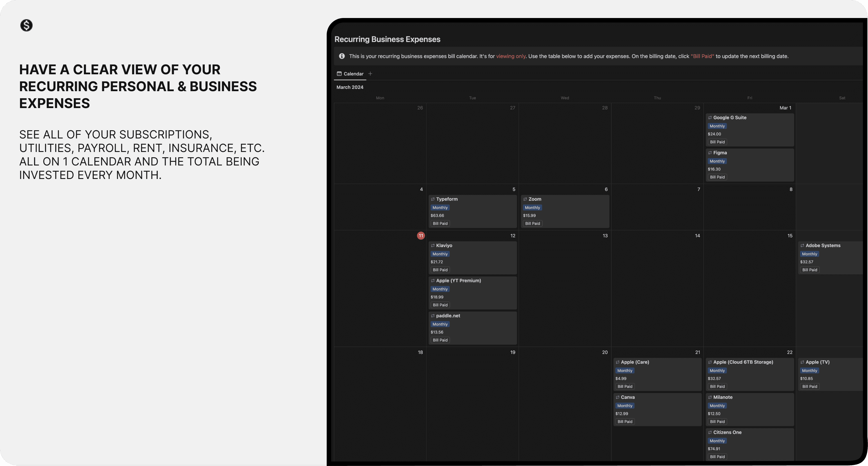
Task: Click the recurring icon beside Zoom
Action: point(525,199)
